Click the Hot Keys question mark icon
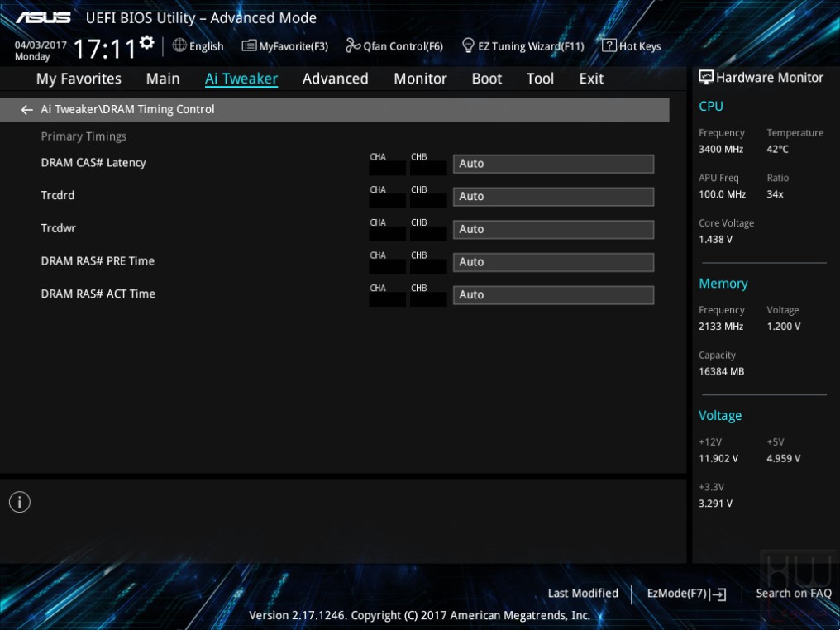Screen dimensions: 840x630 (x=609, y=45)
